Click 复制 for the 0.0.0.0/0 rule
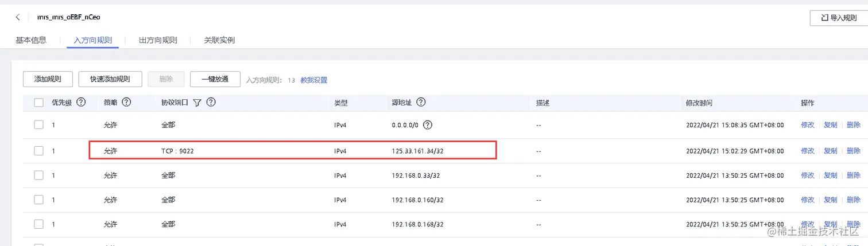The width and height of the screenshot is (868, 246). [831, 125]
